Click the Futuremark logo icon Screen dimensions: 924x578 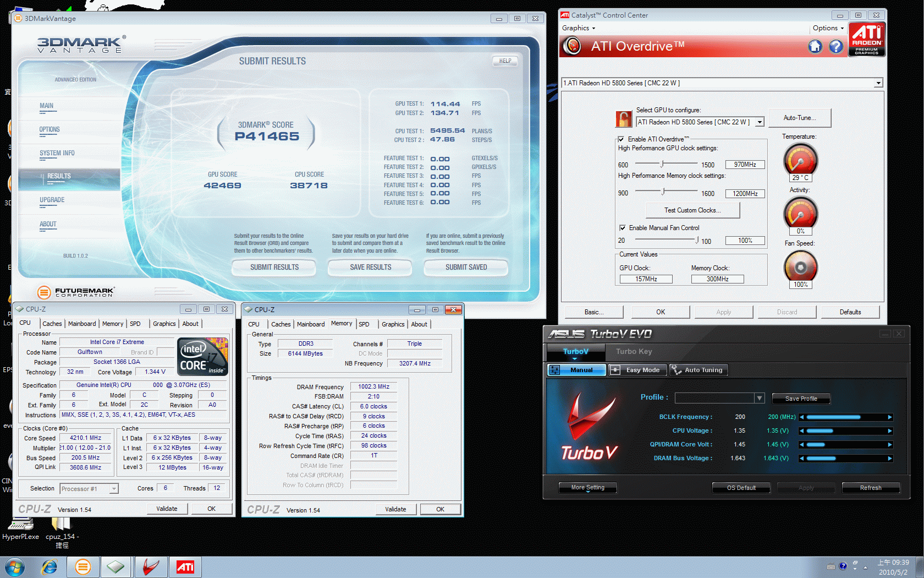44,292
